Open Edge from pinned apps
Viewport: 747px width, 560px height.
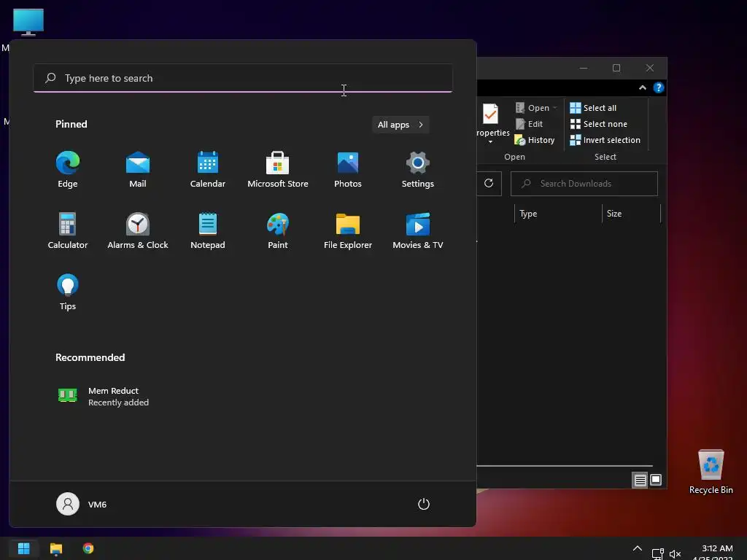[x=68, y=169]
